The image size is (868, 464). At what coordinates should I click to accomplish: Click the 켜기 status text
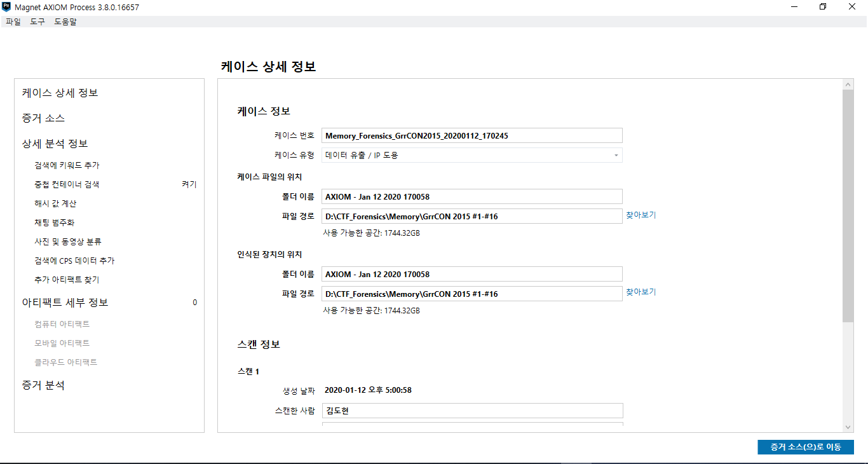point(189,184)
